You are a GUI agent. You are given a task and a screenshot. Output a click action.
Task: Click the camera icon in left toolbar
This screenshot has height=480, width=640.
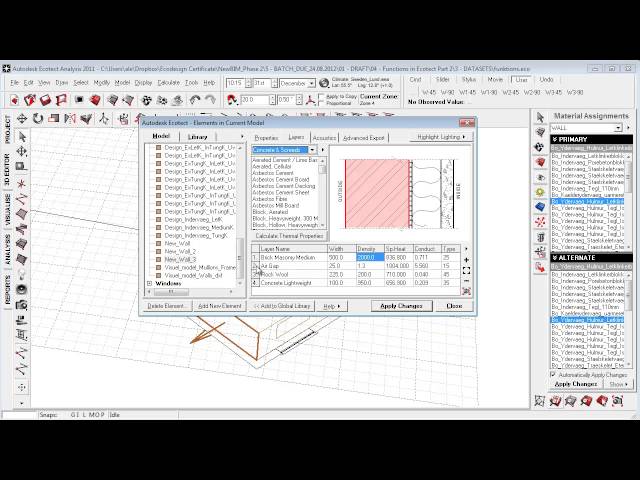click(22, 305)
